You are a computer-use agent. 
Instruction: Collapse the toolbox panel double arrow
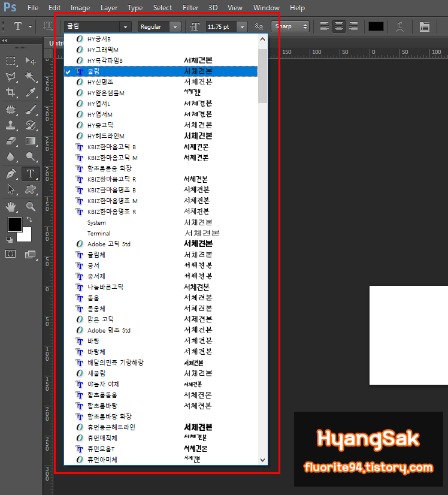4,40
